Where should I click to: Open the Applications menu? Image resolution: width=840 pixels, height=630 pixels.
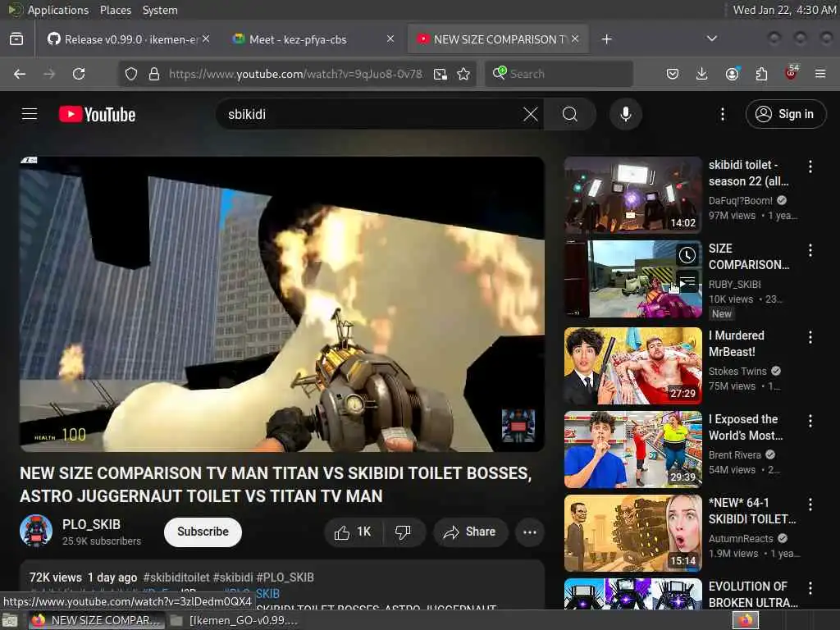[58, 10]
